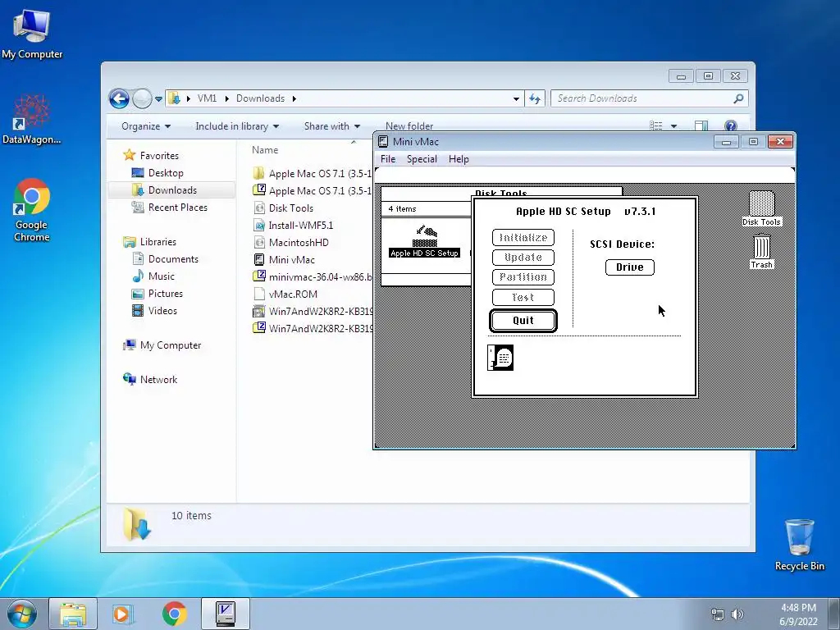
Task: Open the Recycle Bin on desktop
Action: tap(799, 545)
